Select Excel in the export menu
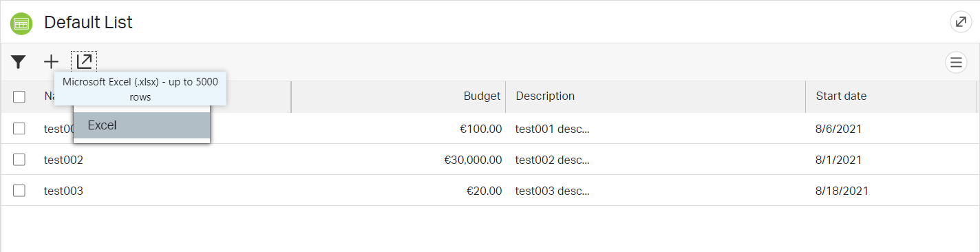 coord(142,125)
